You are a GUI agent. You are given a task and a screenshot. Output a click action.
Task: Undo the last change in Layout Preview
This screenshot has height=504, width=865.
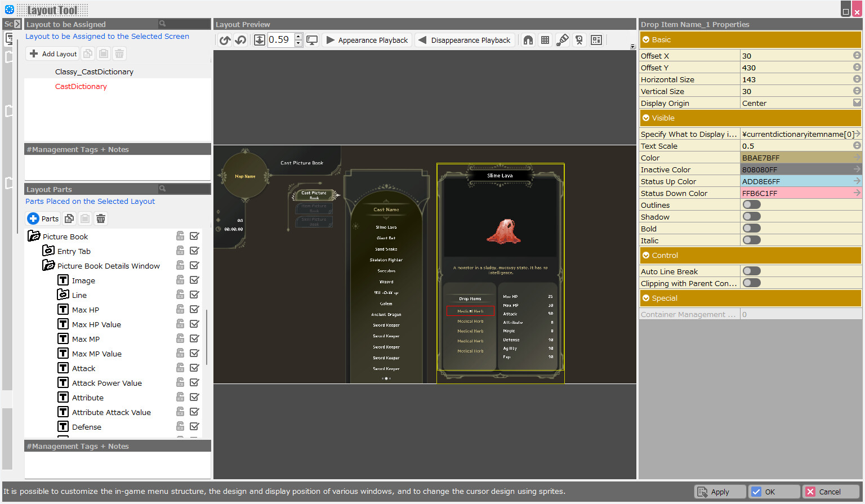[225, 40]
